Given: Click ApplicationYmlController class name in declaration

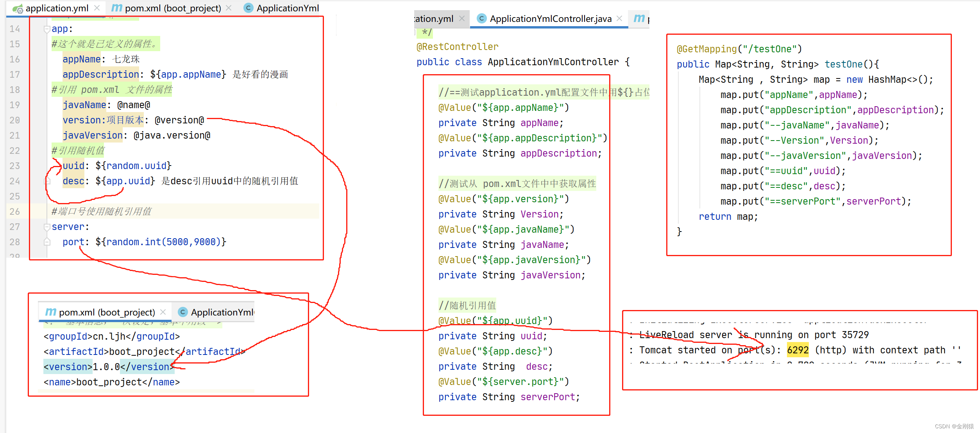Looking at the screenshot, I should tap(553, 62).
